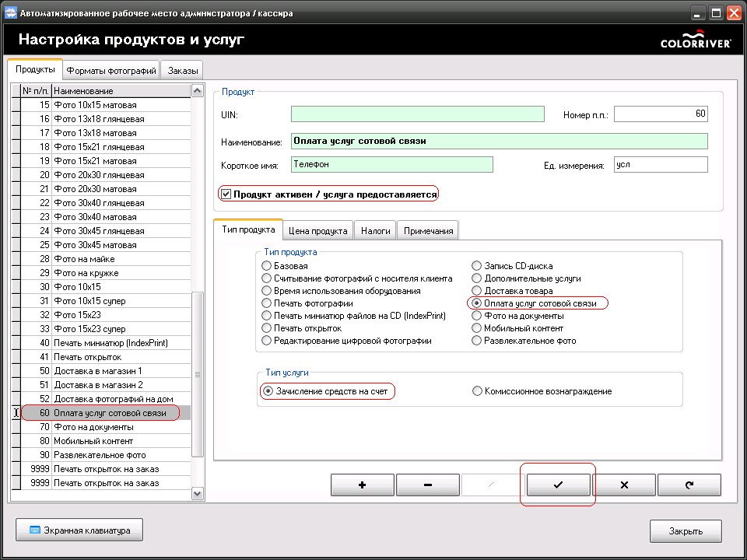Image resolution: width=747 pixels, height=560 pixels.
Task: Click the application icon in title bar
Action: click(12, 12)
